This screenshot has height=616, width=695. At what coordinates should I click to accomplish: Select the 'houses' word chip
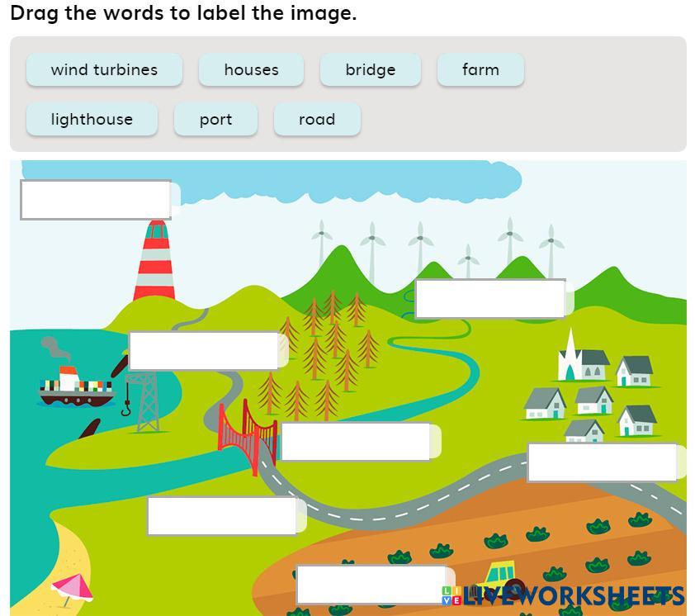[251, 69]
